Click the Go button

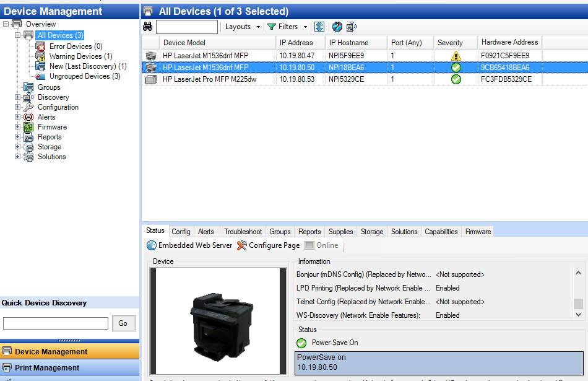pyautogui.click(x=123, y=323)
